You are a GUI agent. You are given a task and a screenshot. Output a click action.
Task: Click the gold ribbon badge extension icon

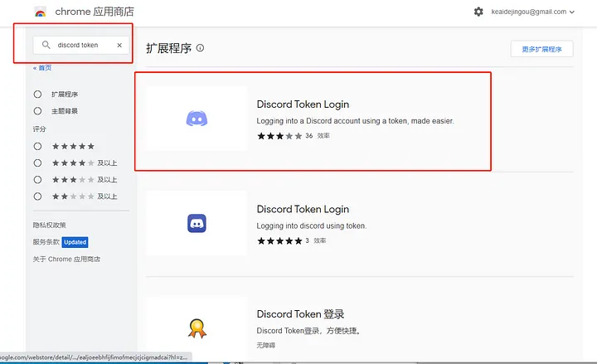point(197,328)
